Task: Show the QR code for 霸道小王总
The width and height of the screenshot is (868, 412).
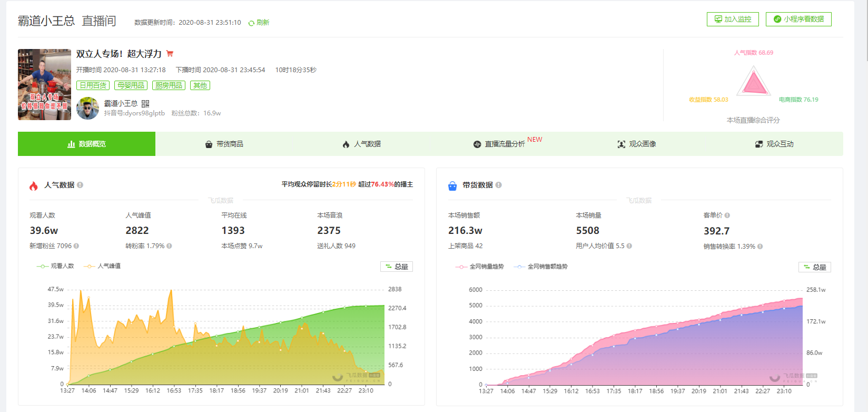Action: click(145, 104)
